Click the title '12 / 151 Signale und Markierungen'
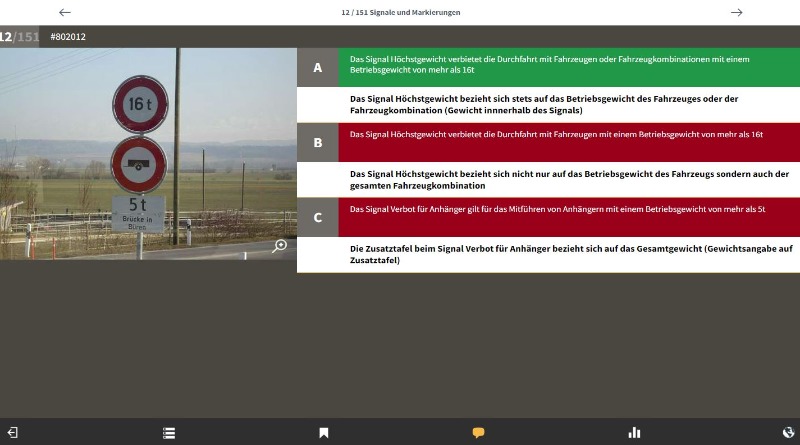 tap(401, 12)
